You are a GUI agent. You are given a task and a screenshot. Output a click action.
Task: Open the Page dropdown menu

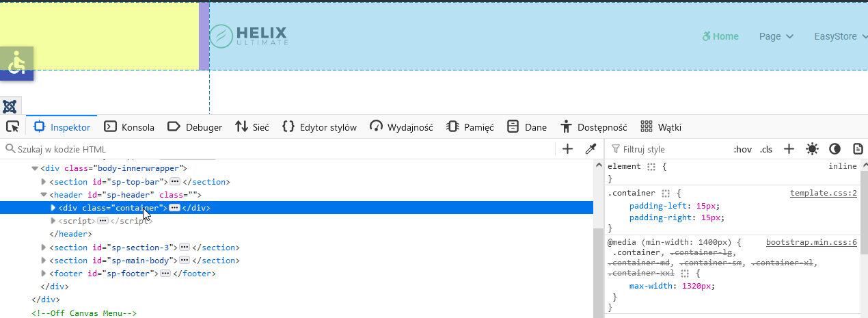pyautogui.click(x=776, y=36)
